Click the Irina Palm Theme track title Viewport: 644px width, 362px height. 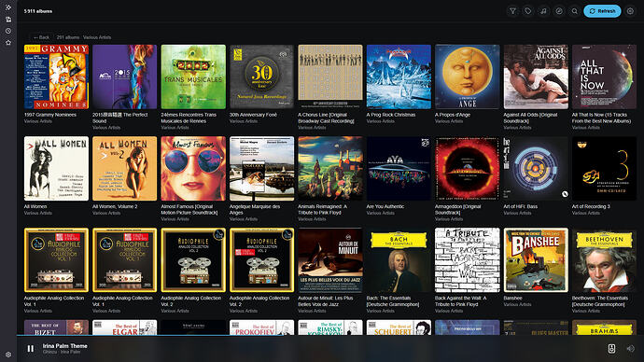[65, 346]
